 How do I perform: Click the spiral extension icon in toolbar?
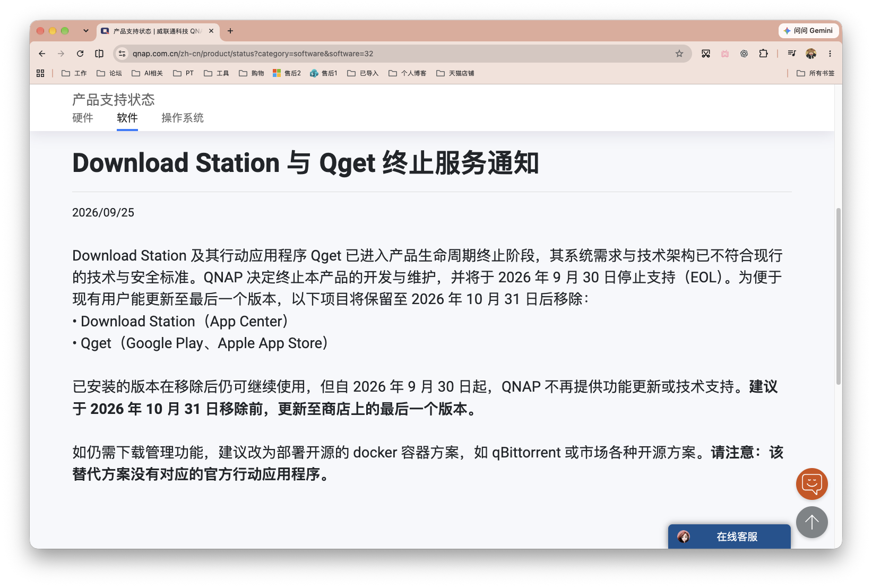click(744, 54)
